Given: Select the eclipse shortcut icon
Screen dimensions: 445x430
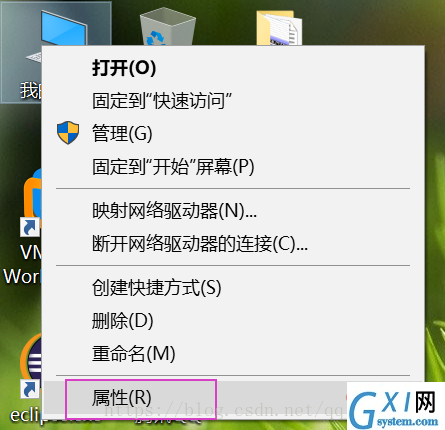Looking at the screenshot, I should (31, 361).
